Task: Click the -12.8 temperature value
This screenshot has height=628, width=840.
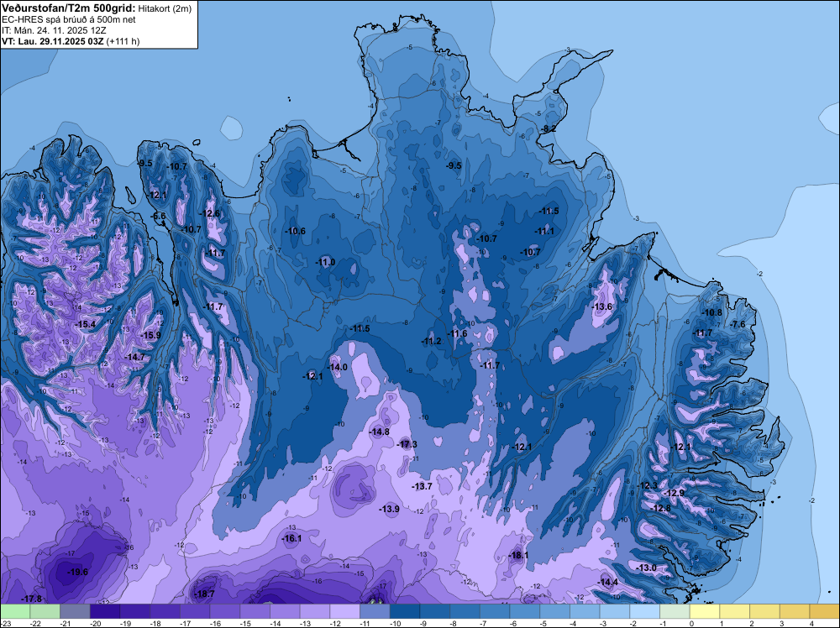Action: (660, 508)
